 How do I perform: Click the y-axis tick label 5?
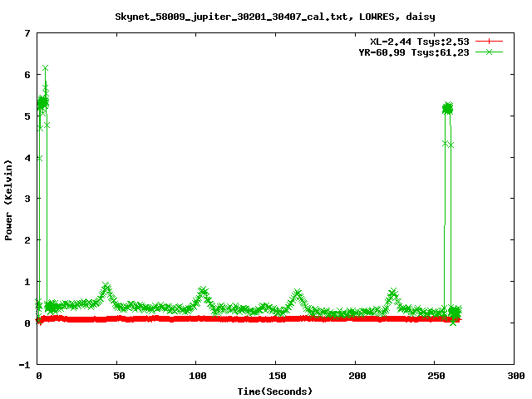[x=27, y=116]
